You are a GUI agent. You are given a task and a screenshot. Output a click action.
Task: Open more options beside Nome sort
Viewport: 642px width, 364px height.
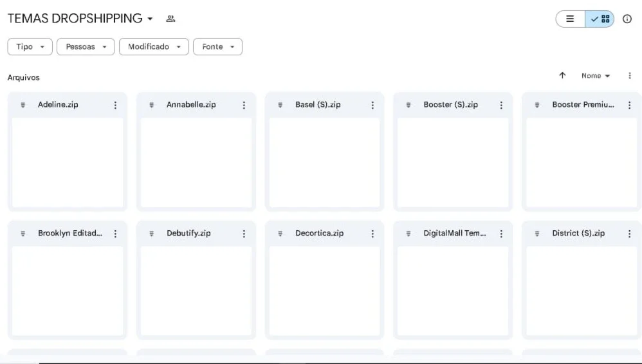tap(630, 76)
